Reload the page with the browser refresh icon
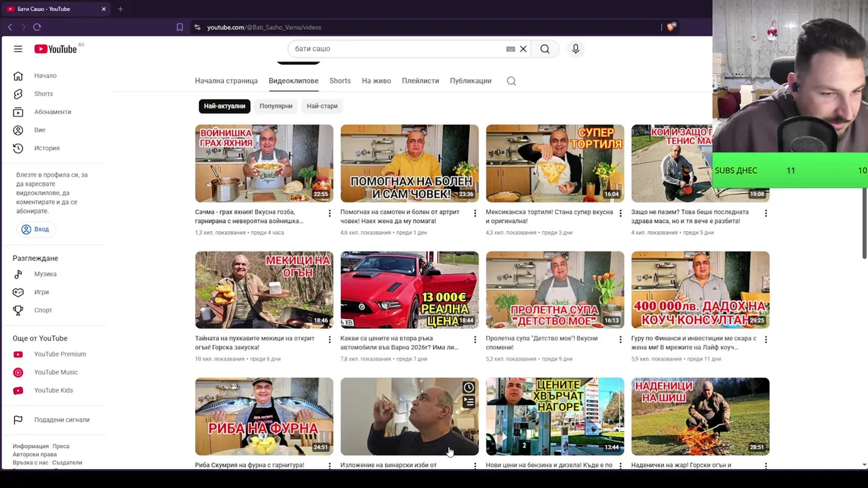The image size is (868, 488). pos(37,27)
